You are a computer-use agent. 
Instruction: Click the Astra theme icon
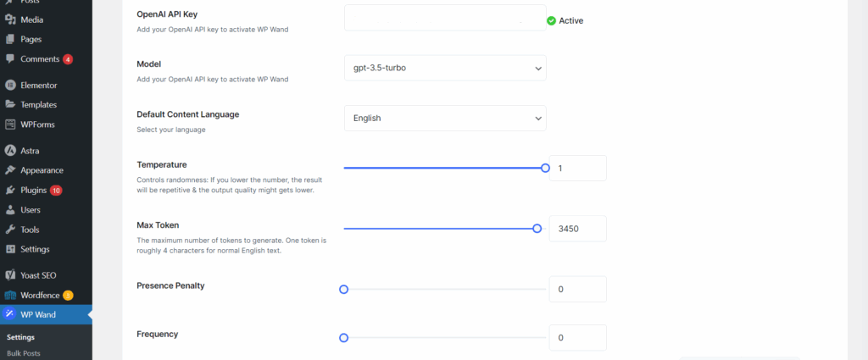[10, 151]
